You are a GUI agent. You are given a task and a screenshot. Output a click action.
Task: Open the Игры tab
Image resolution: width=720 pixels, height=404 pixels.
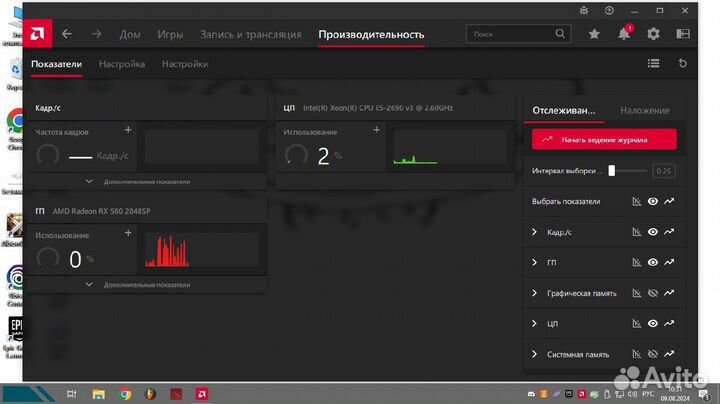click(169, 34)
